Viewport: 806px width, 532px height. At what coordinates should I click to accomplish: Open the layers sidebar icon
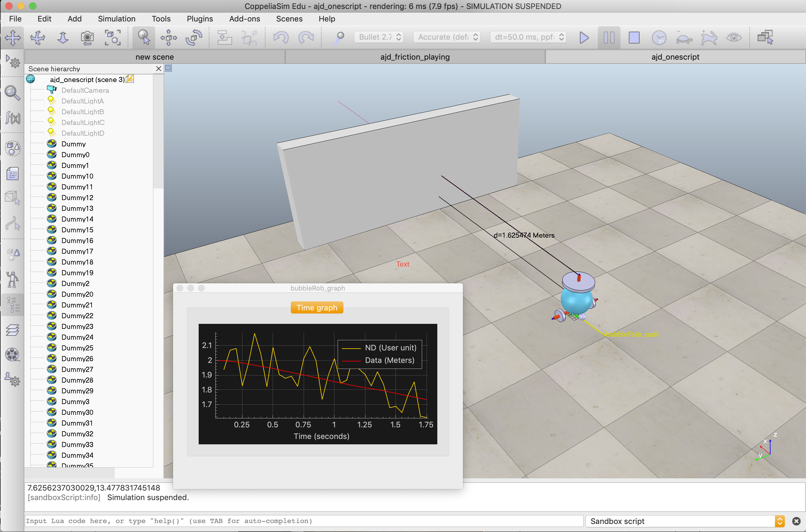(13, 330)
